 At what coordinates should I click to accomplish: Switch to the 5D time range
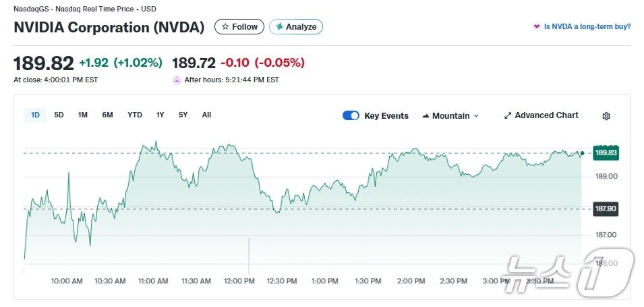(59, 115)
